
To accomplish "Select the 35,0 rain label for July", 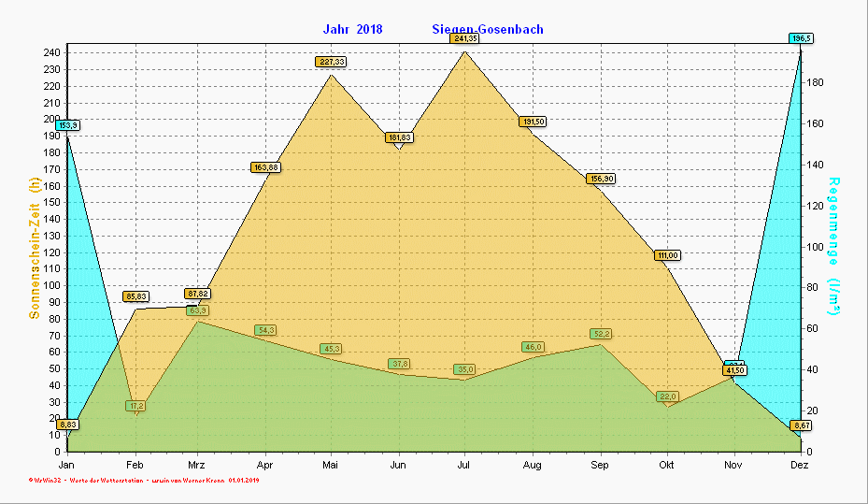I will click(464, 369).
